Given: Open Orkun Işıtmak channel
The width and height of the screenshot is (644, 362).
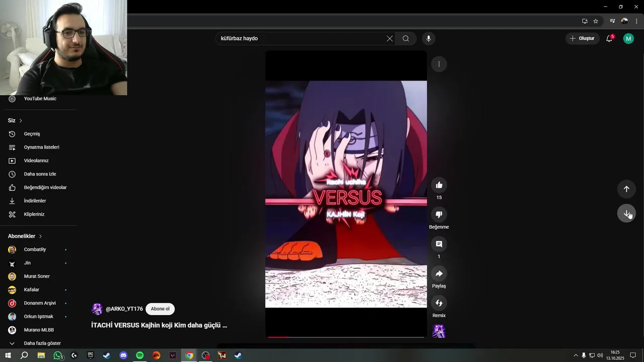Looking at the screenshot, I should [x=38, y=317].
